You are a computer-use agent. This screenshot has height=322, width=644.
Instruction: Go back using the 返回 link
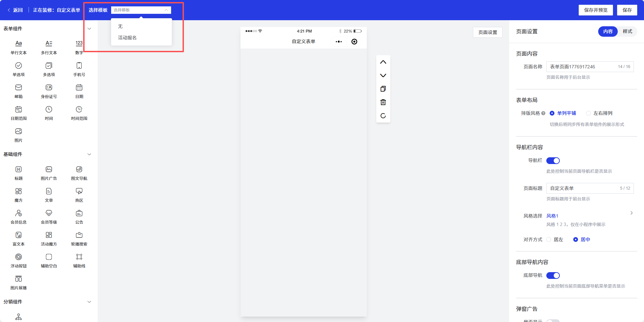(15, 10)
